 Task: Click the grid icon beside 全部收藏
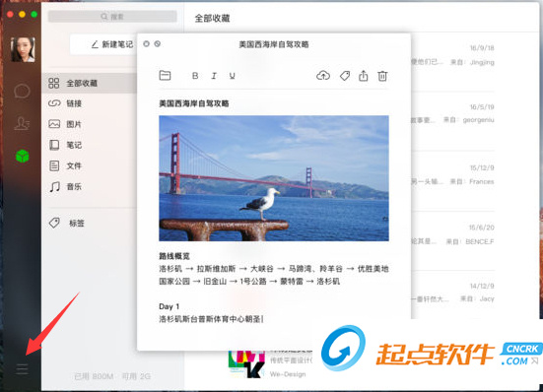(x=53, y=83)
